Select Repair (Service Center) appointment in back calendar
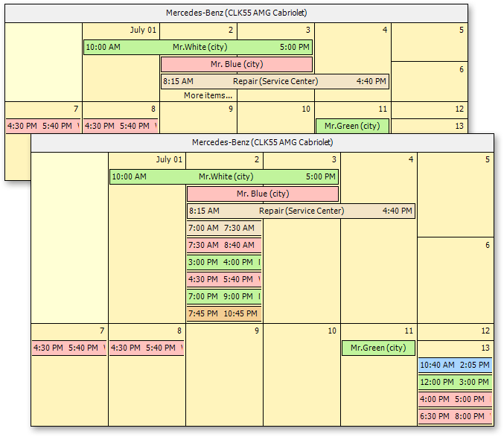The width and height of the screenshot is (504, 437). tap(275, 81)
